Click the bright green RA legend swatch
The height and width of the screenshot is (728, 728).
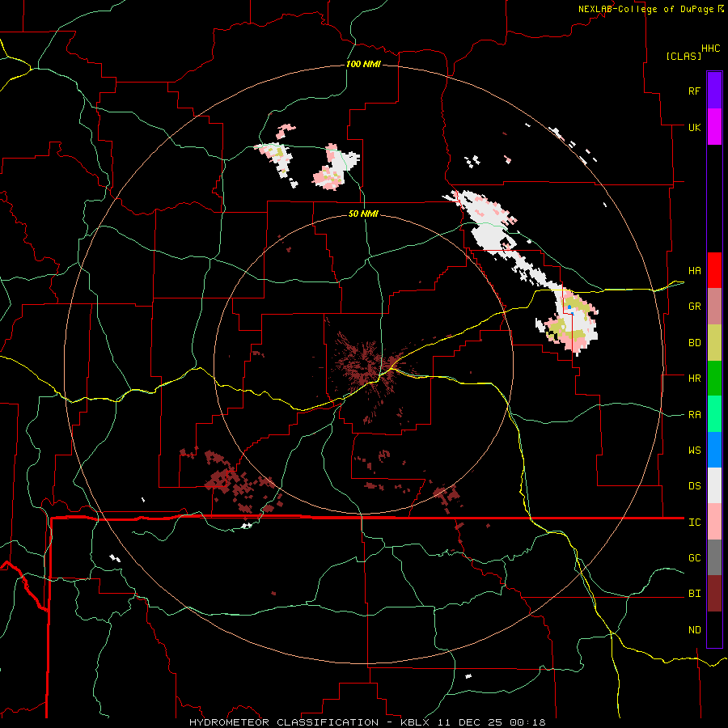coord(714,414)
